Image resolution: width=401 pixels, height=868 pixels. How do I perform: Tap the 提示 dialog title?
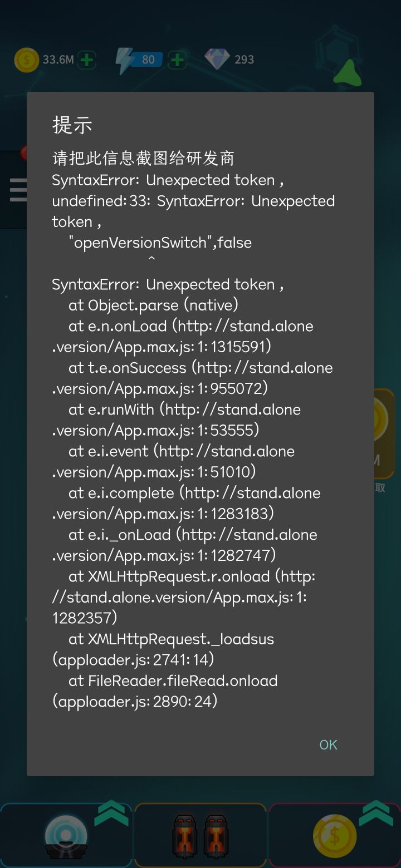pos(72,125)
